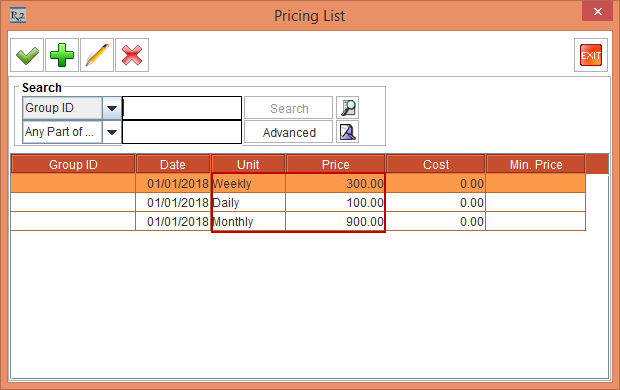Add a new pricing entry with green plus
620x390 pixels.
[x=62, y=55]
